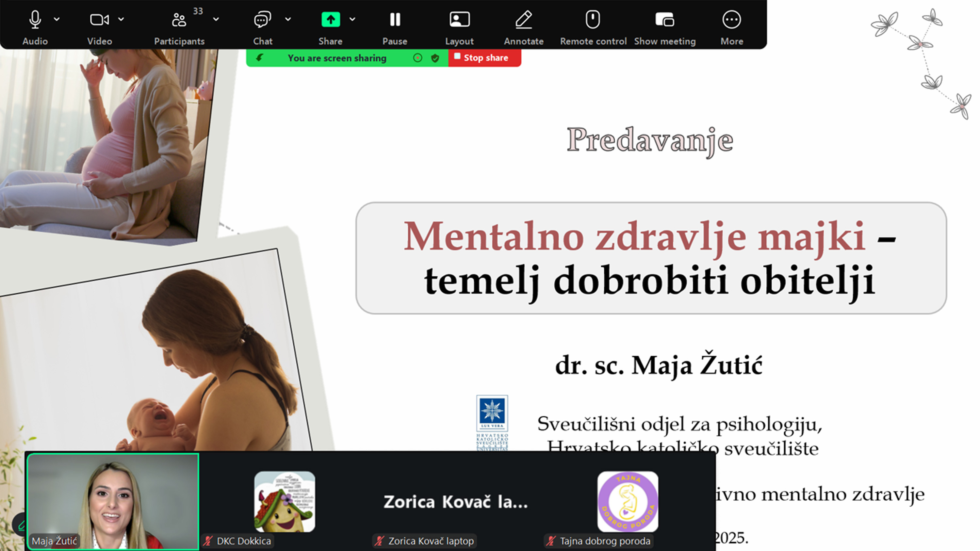Expand the Share options chevron
The height and width of the screenshot is (551, 980).
[352, 19]
